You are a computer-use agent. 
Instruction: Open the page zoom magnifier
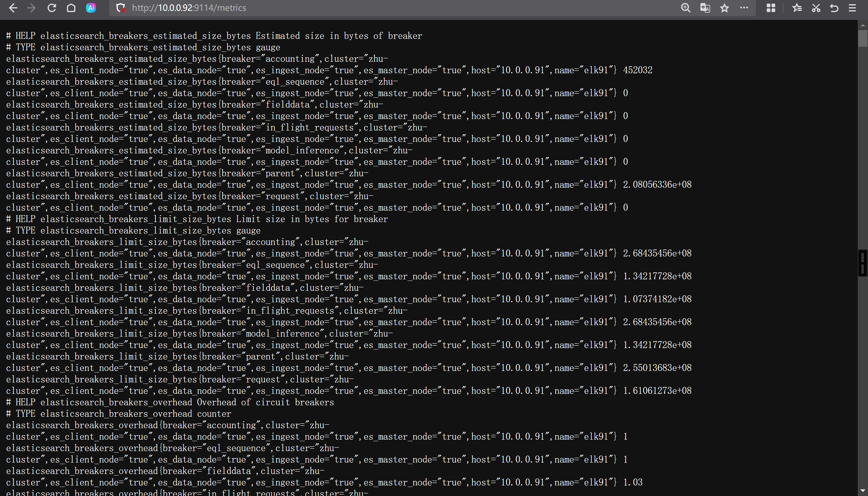pyautogui.click(x=685, y=8)
